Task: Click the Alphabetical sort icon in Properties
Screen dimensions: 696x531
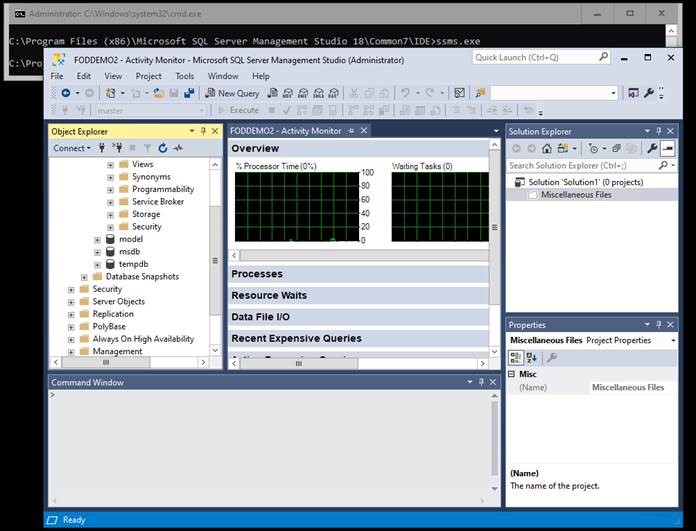Action: [532, 357]
